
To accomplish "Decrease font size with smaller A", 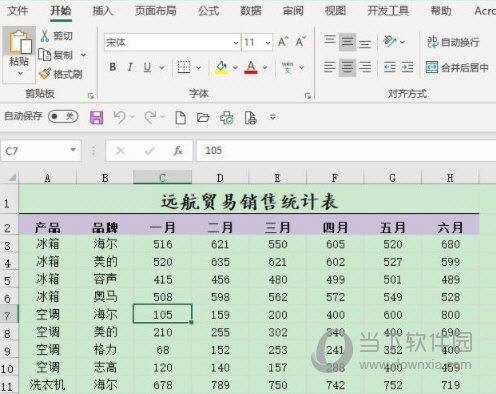I will tap(301, 42).
